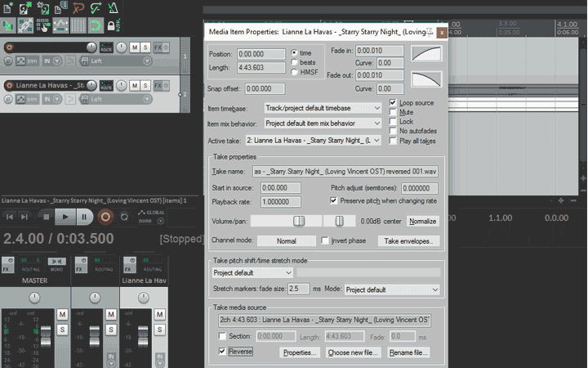This screenshot has height=368, width=588.
Task: Open the Item timebase dropdown
Action: [323, 108]
